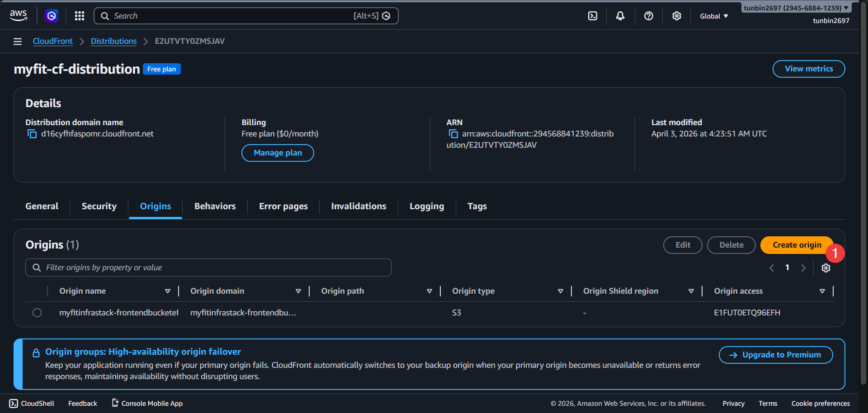Open the notifications bell
The height and width of the screenshot is (413, 868).
(x=620, y=15)
